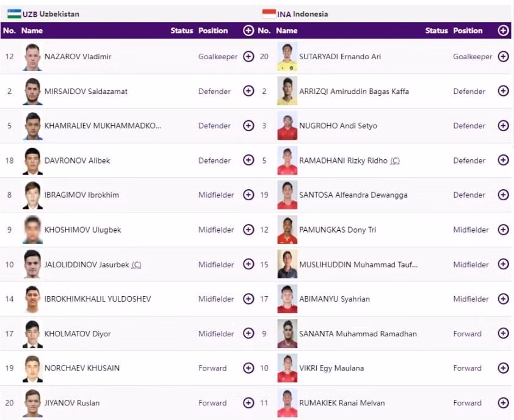Expand MIRSAIDOV Saidazamat player row
This screenshot has width=514, height=420.
click(x=248, y=91)
